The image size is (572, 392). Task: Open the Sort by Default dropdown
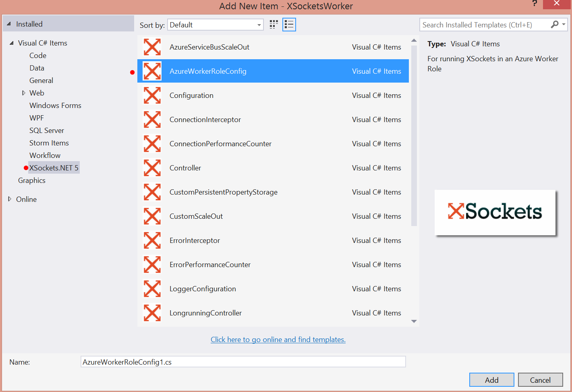click(216, 25)
